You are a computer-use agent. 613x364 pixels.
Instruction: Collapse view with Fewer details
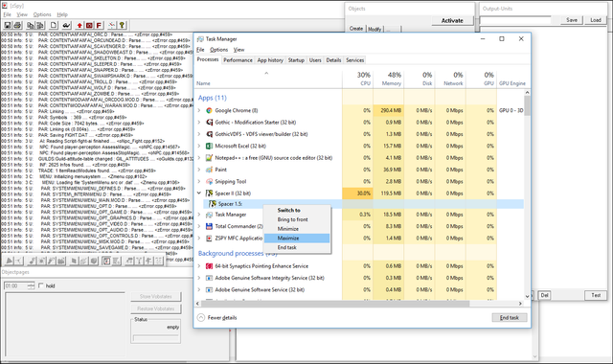coord(217,317)
